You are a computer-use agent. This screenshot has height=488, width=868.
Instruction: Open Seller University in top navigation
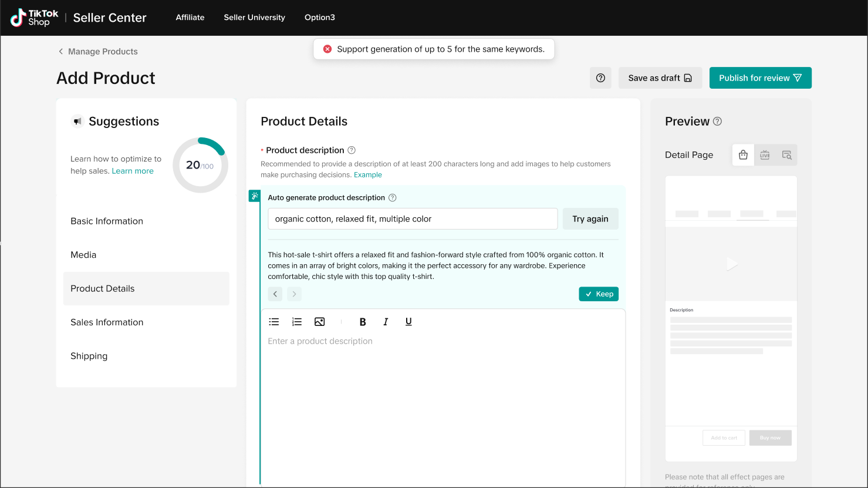click(254, 18)
